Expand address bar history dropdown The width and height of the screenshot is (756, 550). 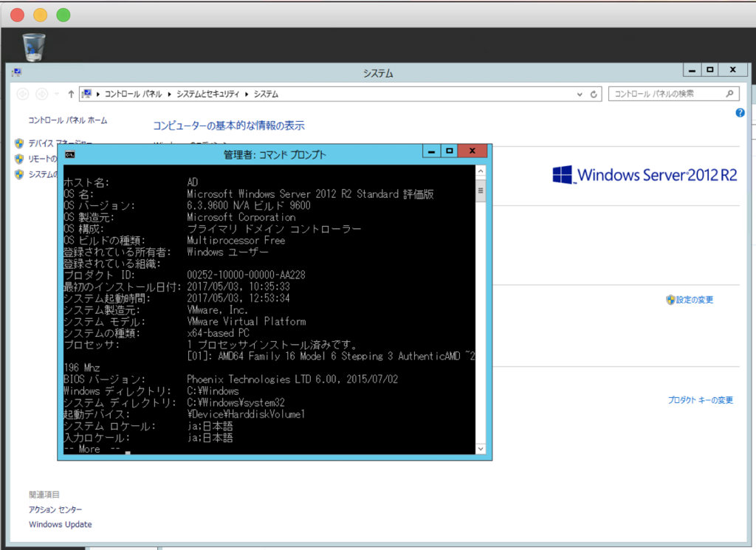(x=580, y=94)
